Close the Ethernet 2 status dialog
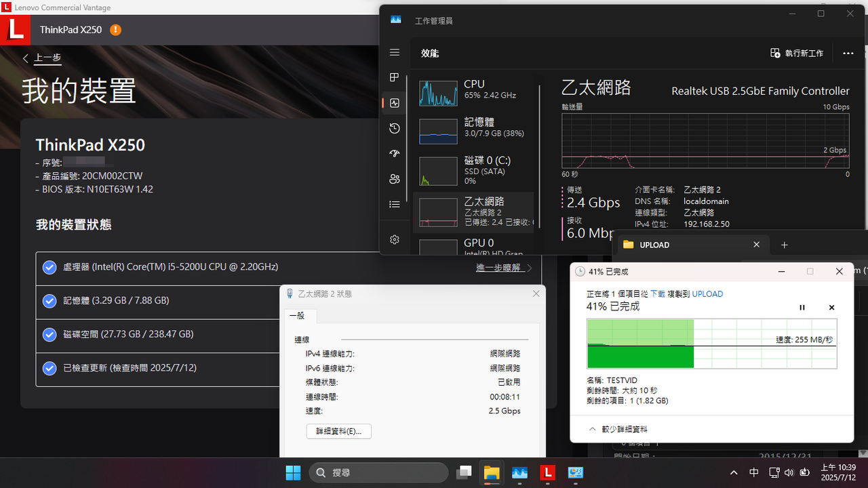This screenshot has height=488, width=868. (x=536, y=293)
